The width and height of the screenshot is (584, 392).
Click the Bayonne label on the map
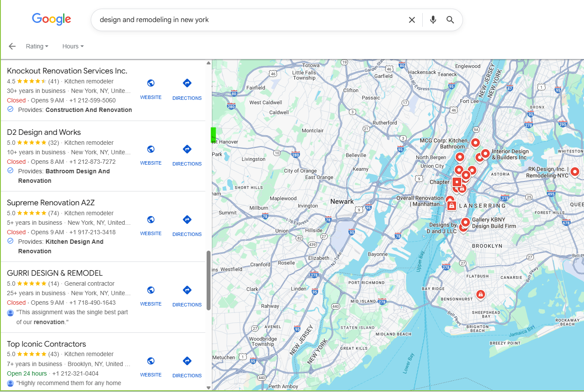click(x=377, y=254)
